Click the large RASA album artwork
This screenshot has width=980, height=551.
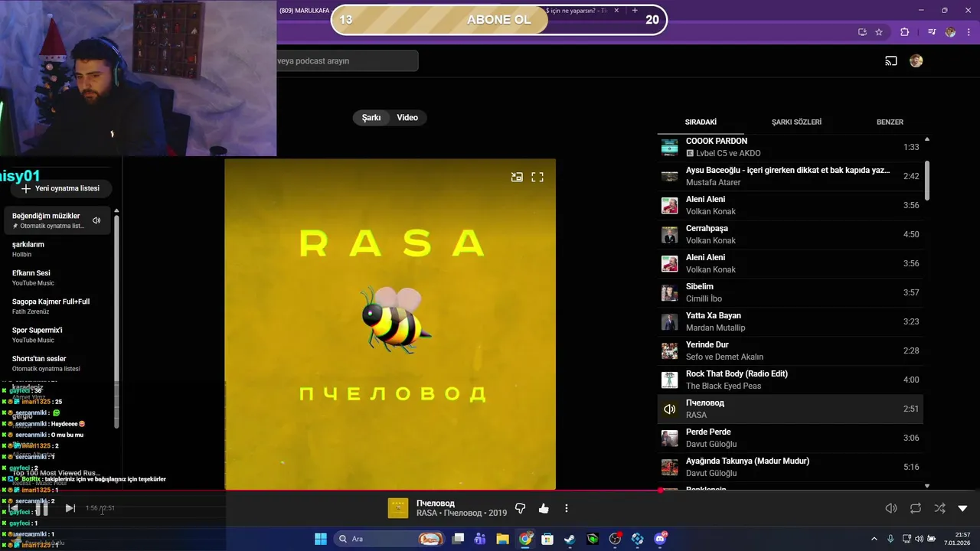[390, 324]
